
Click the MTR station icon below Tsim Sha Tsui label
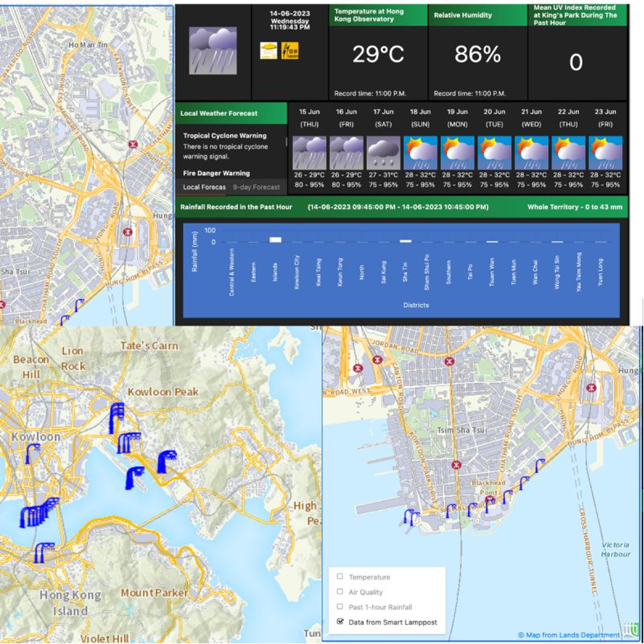[456, 465]
